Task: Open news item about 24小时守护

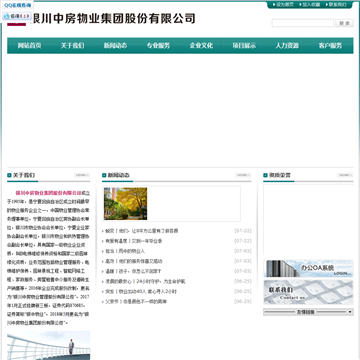Action: tap(145, 281)
